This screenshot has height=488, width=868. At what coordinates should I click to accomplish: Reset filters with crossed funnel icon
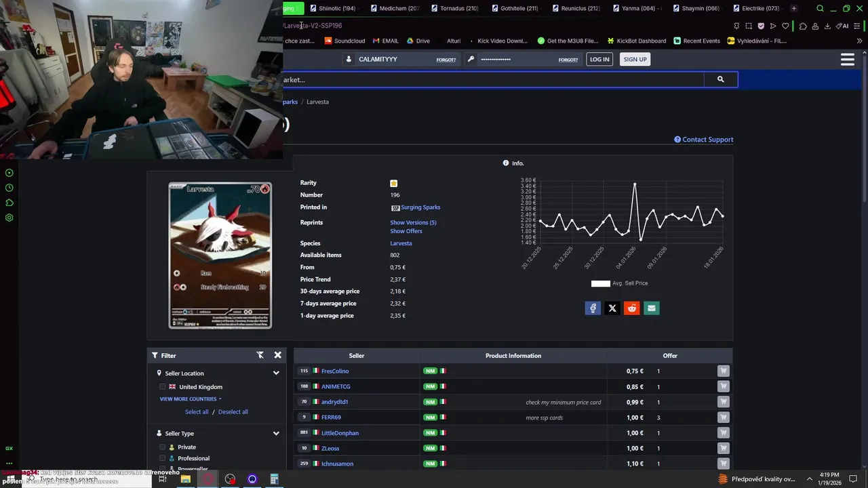click(260, 355)
